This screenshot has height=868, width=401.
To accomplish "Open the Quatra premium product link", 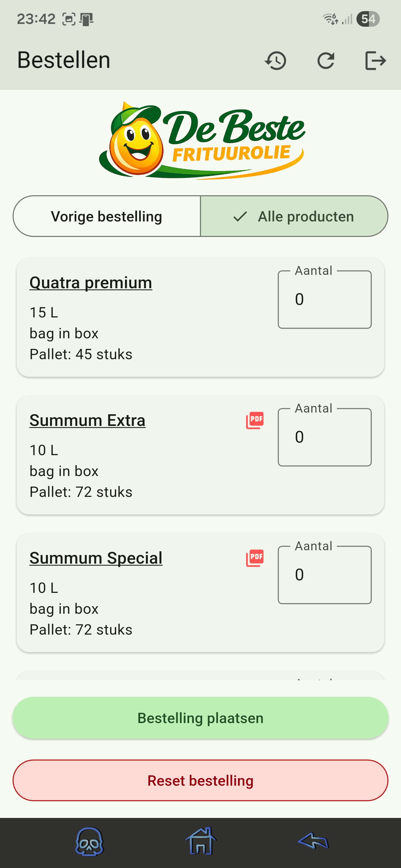I will coord(91,282).
